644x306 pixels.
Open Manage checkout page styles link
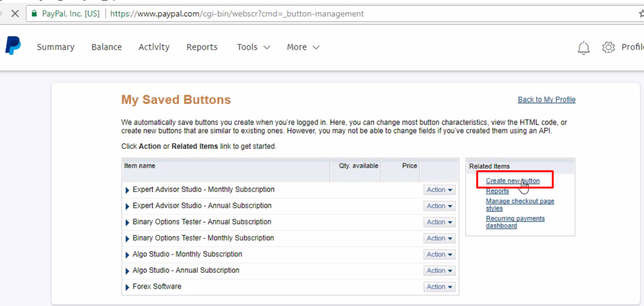tap(520, 205)
